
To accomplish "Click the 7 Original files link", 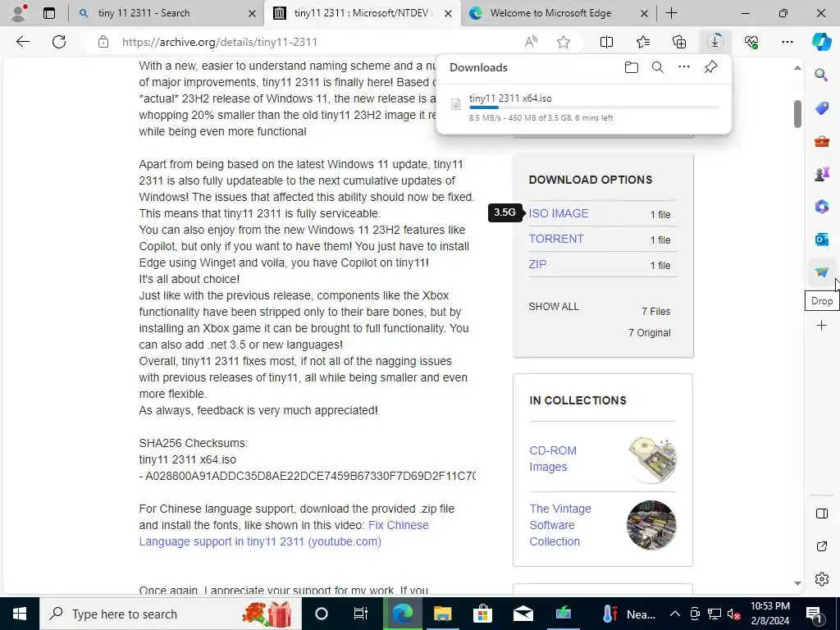I will [650, 333].
